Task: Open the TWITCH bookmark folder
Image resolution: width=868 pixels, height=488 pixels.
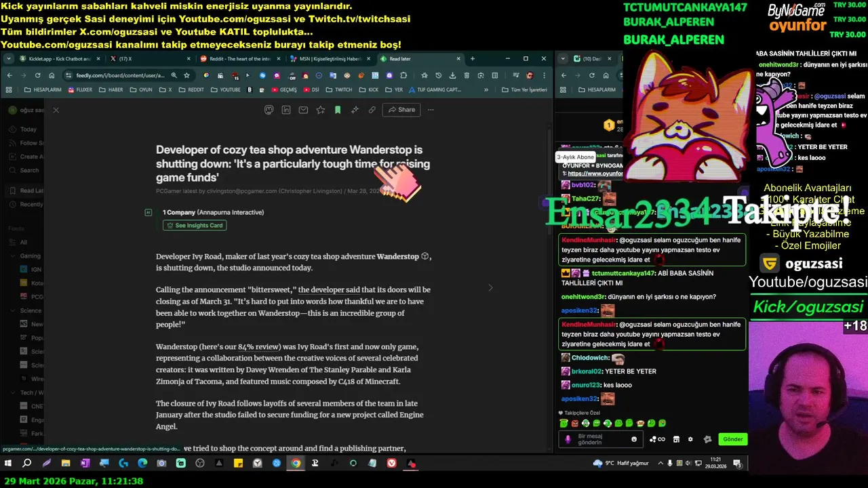Action: click(x=339, y=89)
